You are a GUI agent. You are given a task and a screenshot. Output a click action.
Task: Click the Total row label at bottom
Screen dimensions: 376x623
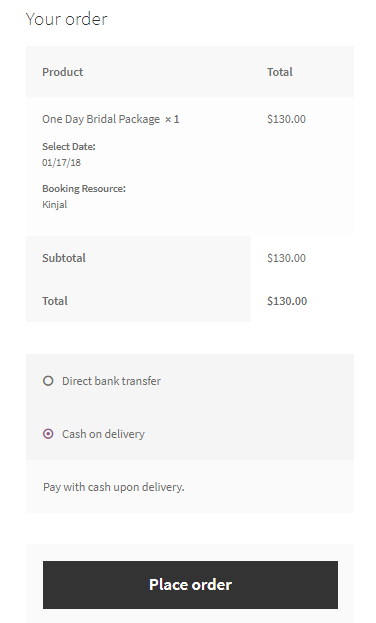coord(55,301)
